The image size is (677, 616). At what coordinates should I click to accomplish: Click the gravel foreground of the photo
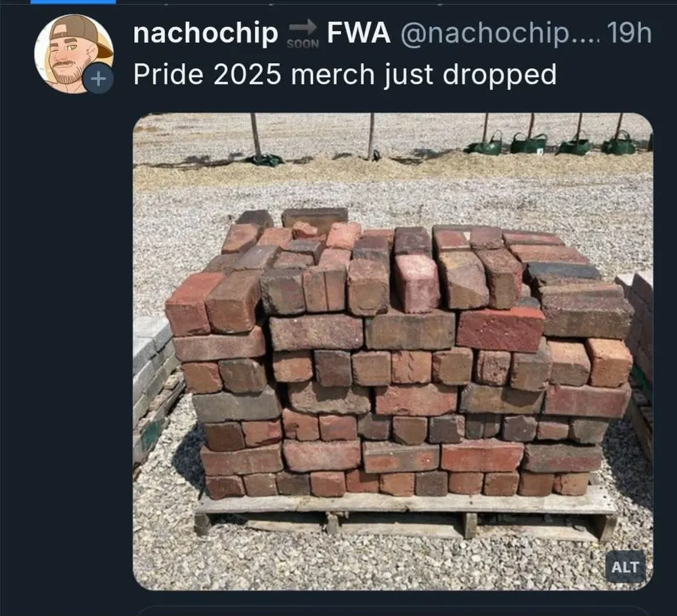tap(380, 565)
